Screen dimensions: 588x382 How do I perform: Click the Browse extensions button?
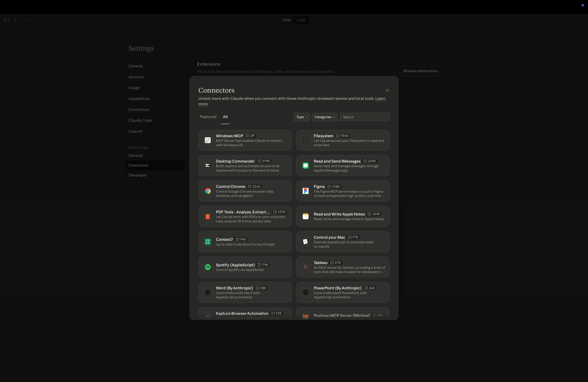pyautogui.click(x=420, y=71)
